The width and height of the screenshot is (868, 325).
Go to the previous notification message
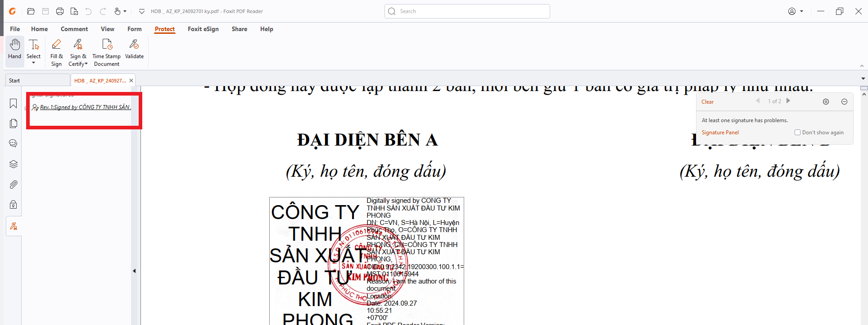point(758,101)
